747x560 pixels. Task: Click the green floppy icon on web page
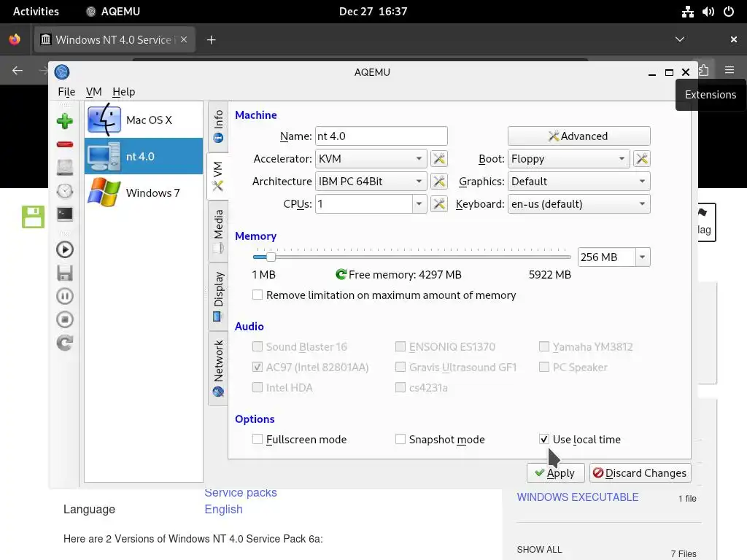coord(33,217)
